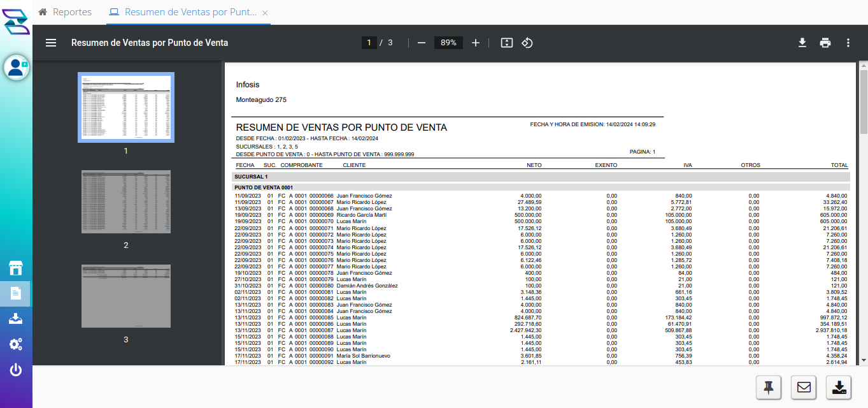
Task: Click the emission date 14/02/2024 14:09:29
Action: [x=630, y=124]
